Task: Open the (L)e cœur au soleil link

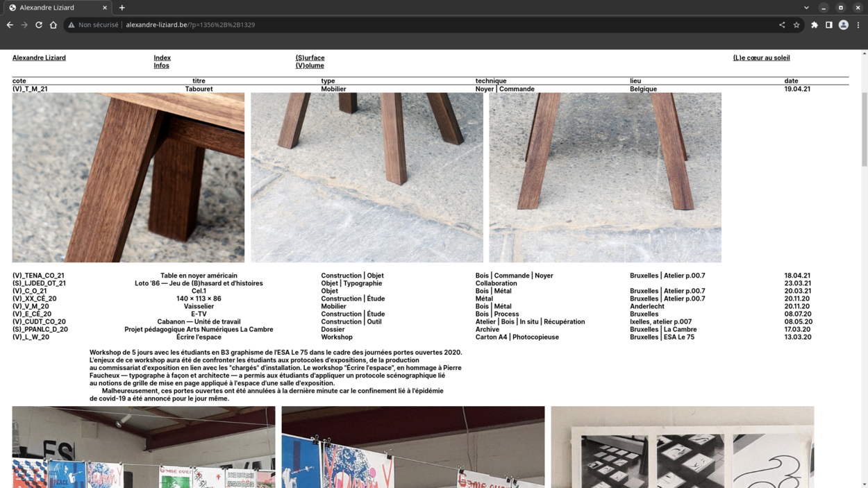Action: 761,58
